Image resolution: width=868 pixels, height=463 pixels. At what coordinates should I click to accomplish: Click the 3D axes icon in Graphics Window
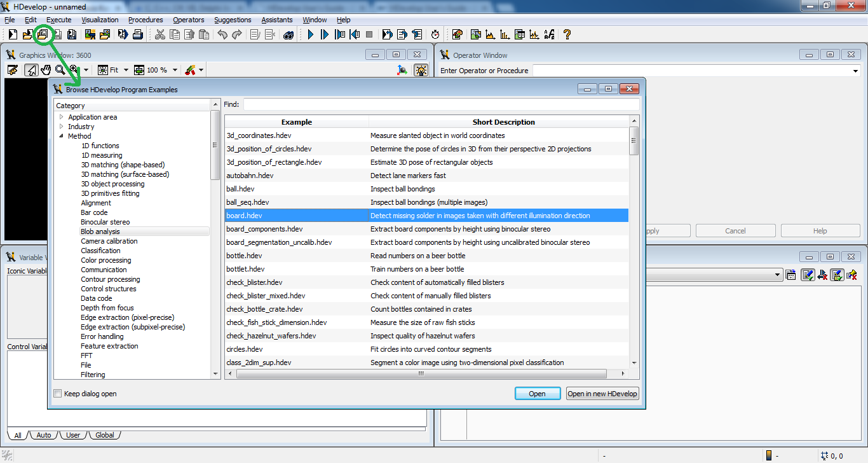tap(402, 70)
